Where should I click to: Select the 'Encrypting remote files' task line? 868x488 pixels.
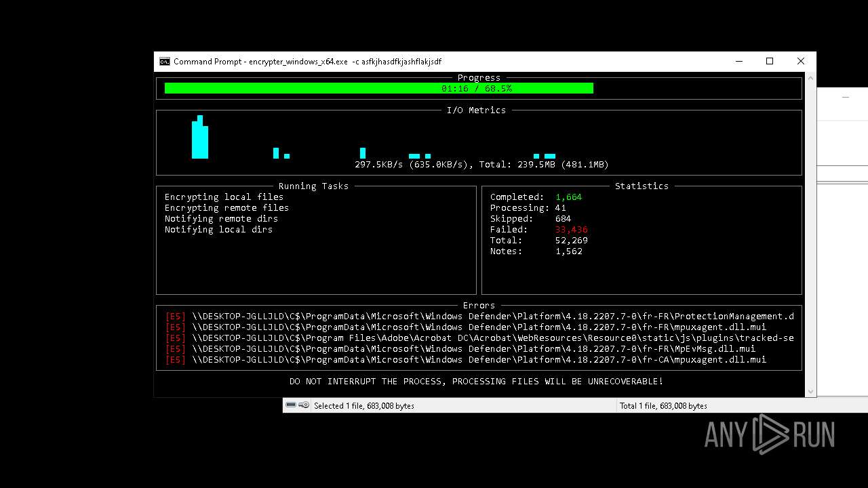[x=227, y=207]
